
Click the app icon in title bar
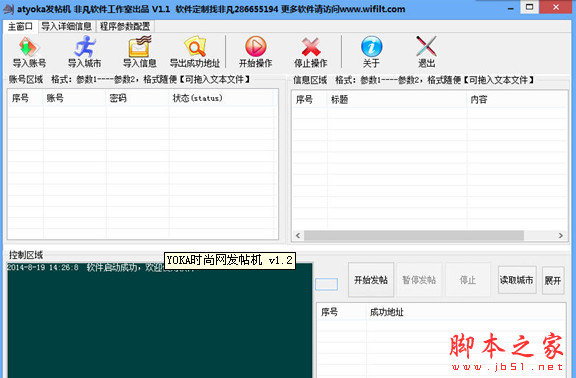pyautogui.click(x=8, y=9)
